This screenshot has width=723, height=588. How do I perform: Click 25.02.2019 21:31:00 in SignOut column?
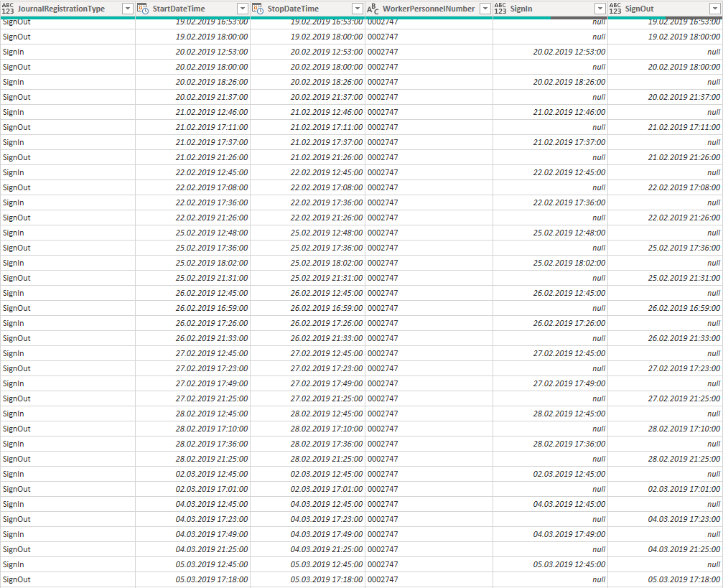pos(684,278)
